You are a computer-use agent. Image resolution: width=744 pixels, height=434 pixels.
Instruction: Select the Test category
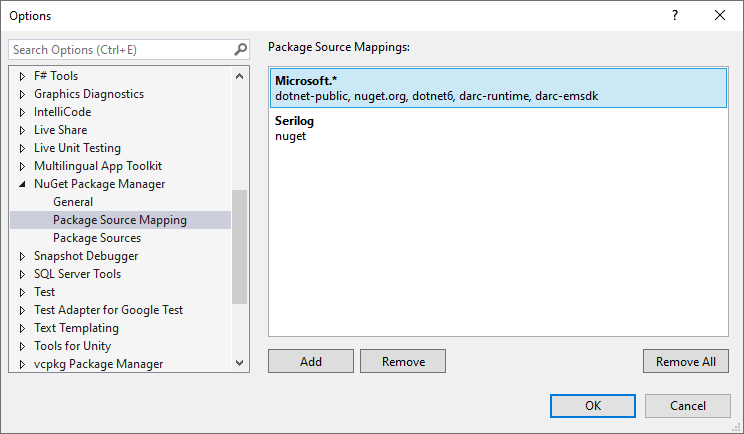pos(45,292)
